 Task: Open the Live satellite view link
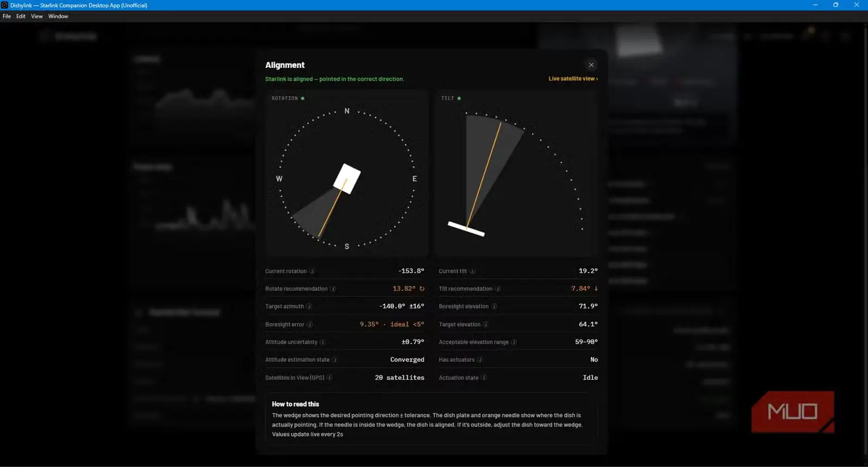coord(573,79)
